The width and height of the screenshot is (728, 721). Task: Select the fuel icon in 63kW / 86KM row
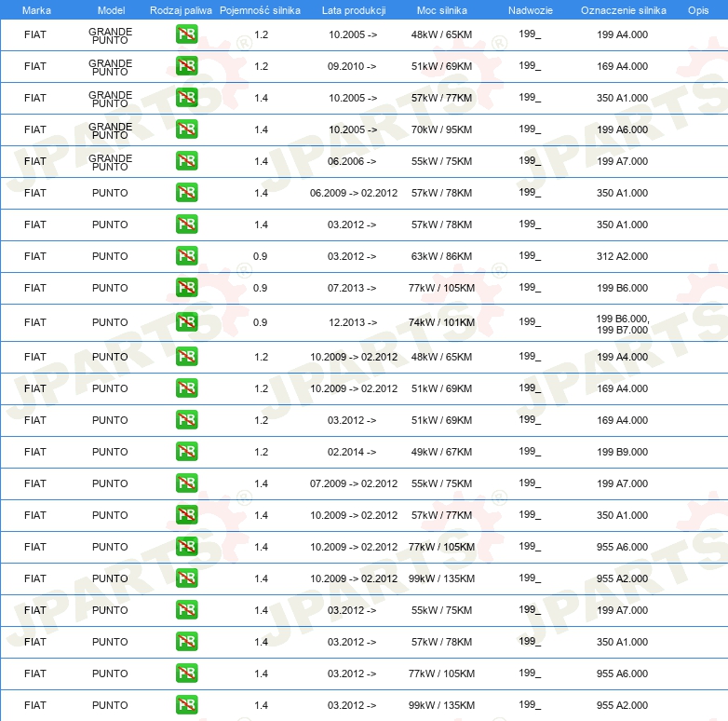(186, 256)
